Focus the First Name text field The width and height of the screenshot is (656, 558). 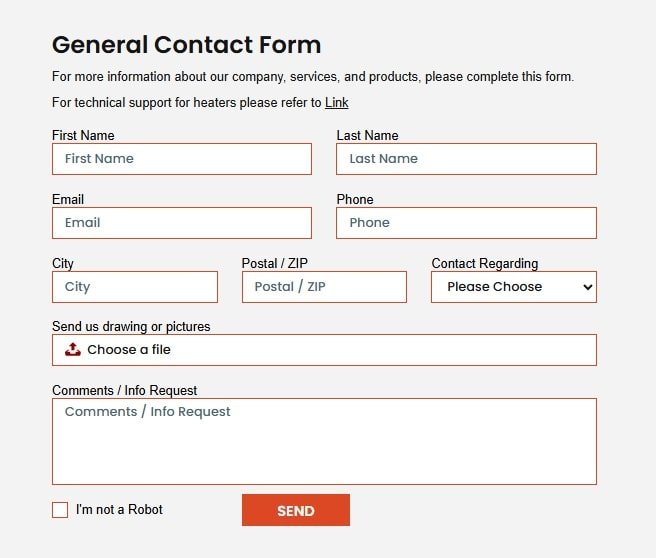pos(181,159)
